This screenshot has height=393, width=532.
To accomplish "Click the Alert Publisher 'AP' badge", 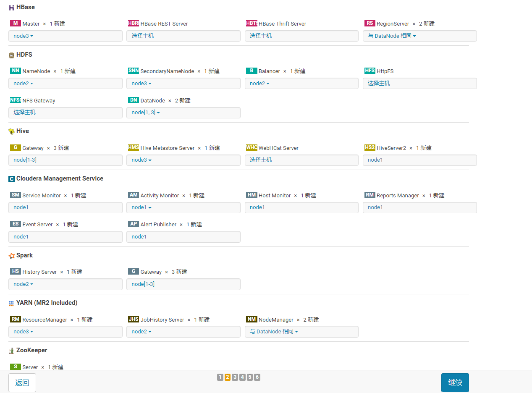I will click(134, 224).
